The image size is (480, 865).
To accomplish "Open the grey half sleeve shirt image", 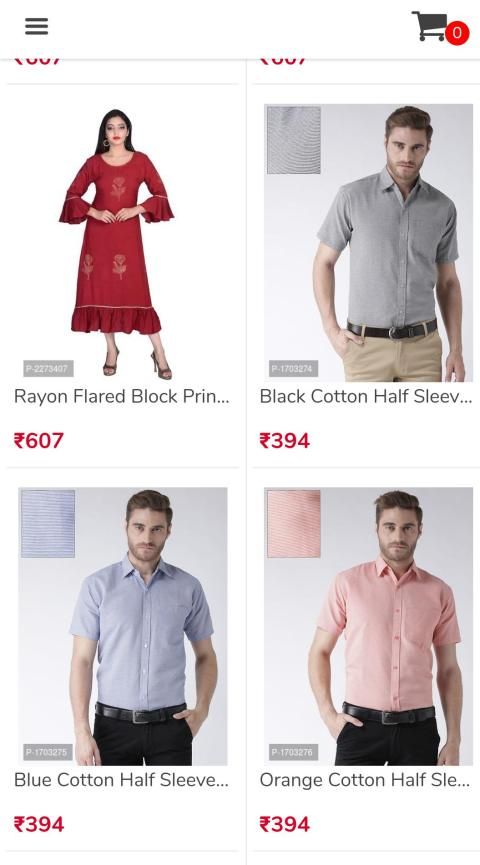I will (x=369, y=242).
